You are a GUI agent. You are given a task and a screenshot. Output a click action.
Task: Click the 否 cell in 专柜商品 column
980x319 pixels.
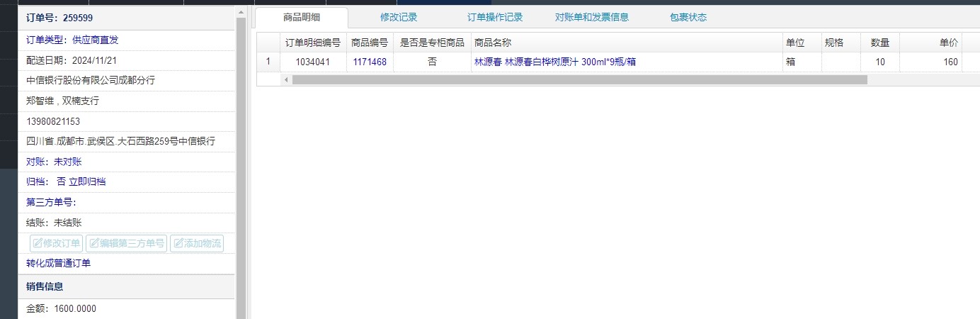(x=432, y=62)
